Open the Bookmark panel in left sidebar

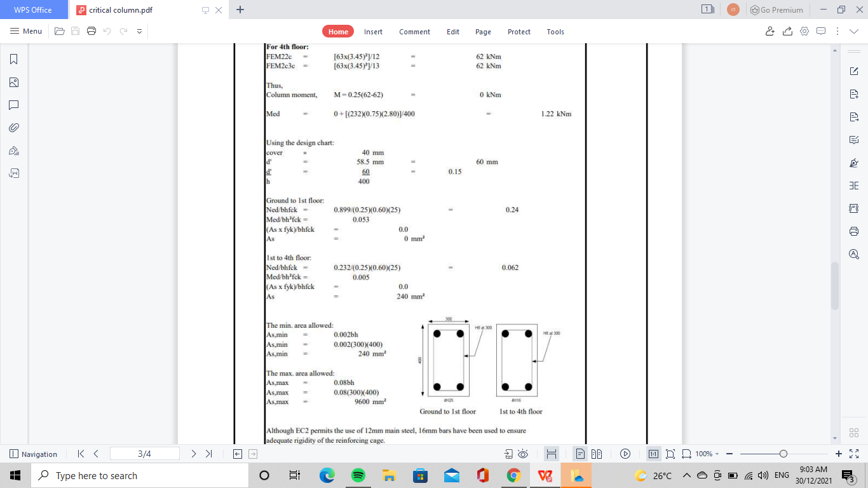coord(13,59)
